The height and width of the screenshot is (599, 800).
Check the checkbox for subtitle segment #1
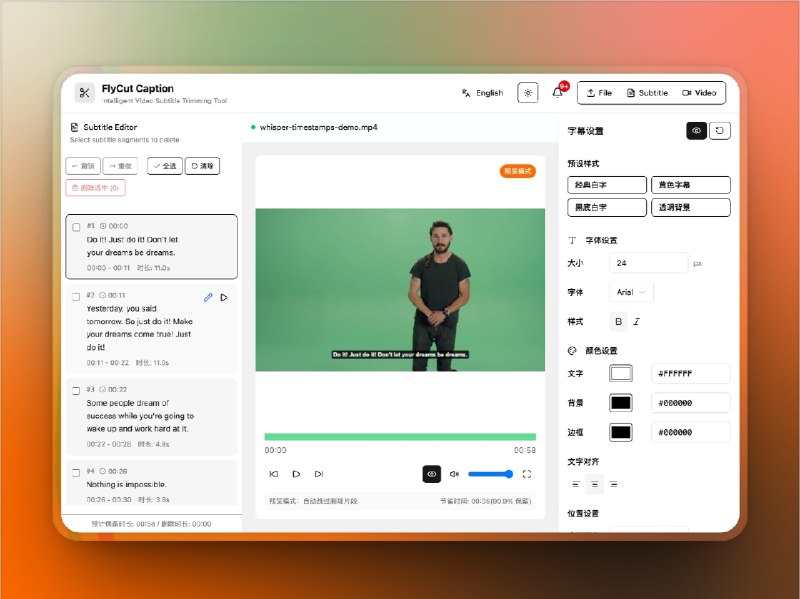[75, 225]
